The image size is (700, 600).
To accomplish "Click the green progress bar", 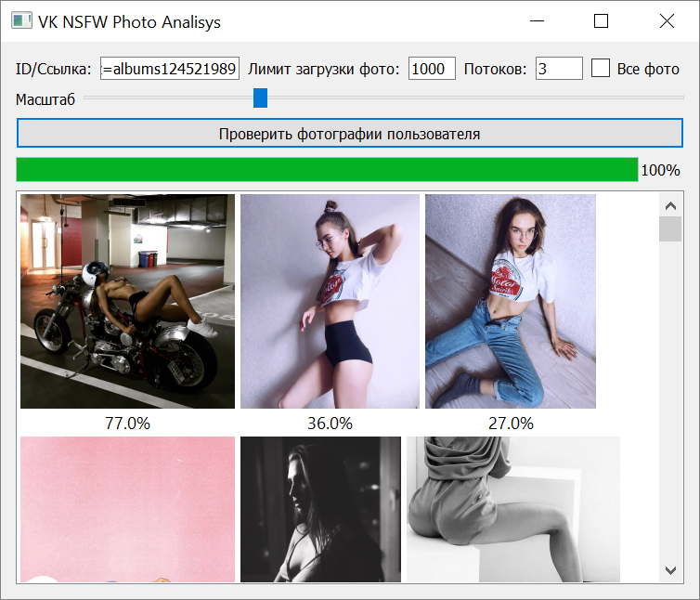I will click(x=327, y=170).
